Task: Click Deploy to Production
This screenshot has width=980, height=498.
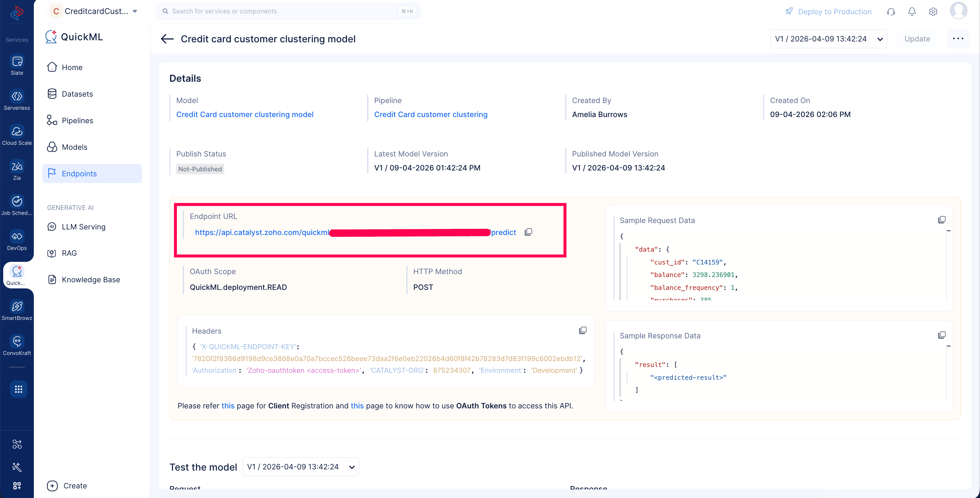Action: (828, 11)
